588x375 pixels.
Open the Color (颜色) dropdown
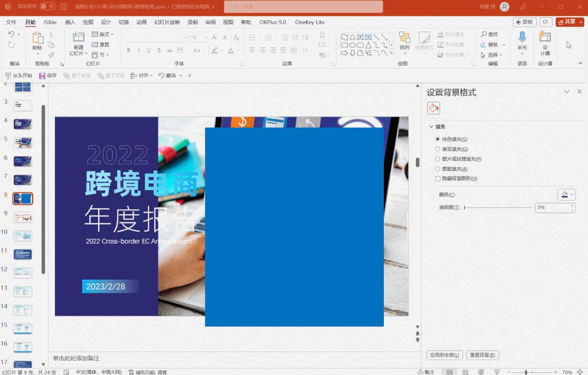click(x=566, y=194)
